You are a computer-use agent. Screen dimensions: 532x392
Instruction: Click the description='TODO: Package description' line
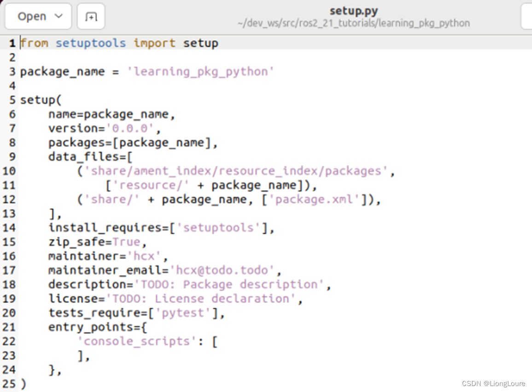pyautogui.click(x=190, y=284)
